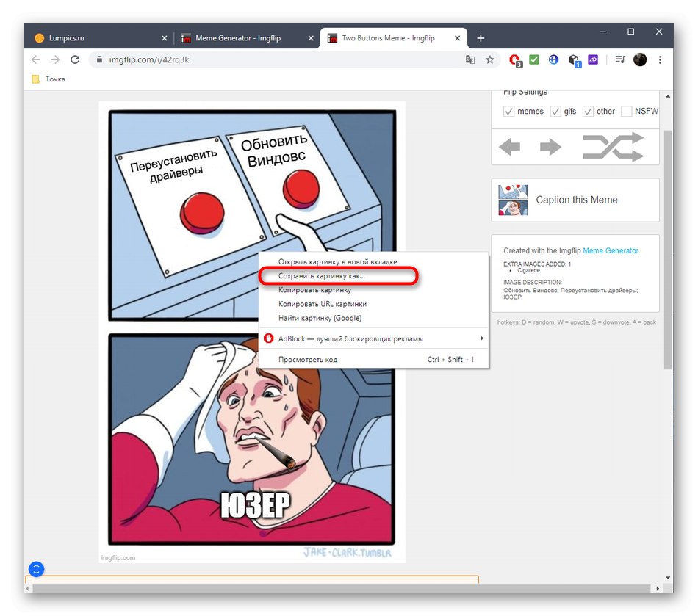The image size is (698, 616).
Task: Click the browser forward arrow
Action: 55,59
